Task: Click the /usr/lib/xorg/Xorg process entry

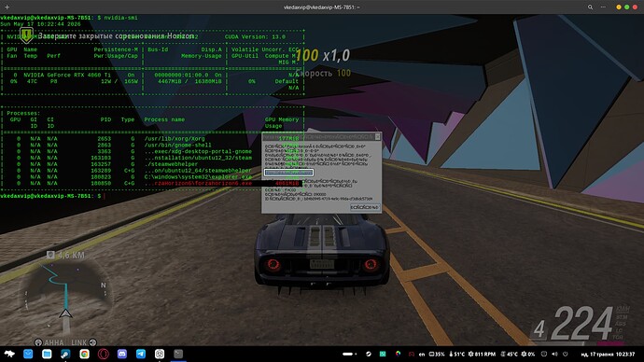Action: point(175,139)
